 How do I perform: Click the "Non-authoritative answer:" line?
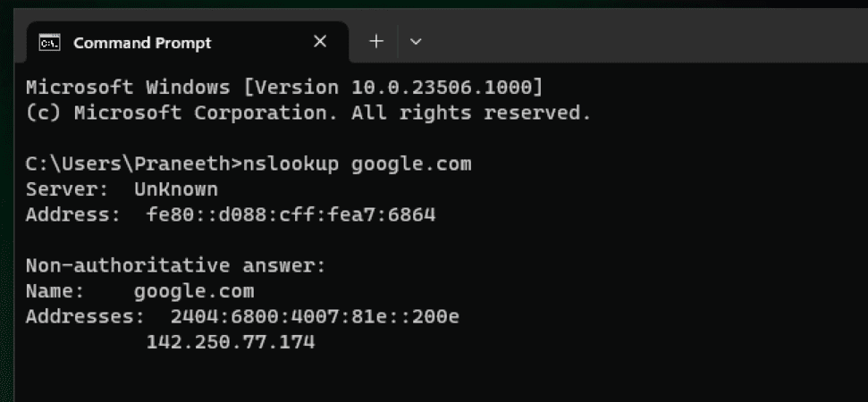click(176, 265)
